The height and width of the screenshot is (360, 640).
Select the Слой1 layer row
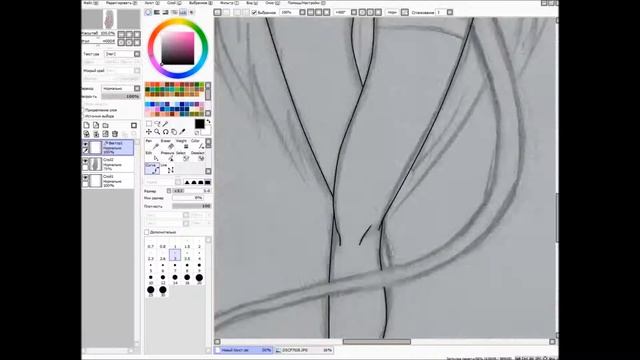tap(108, 181)
